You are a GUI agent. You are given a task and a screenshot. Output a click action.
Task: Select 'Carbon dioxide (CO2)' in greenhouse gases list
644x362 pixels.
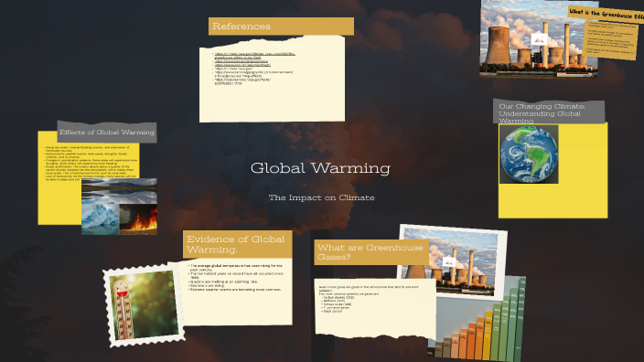tap(338, 298)
